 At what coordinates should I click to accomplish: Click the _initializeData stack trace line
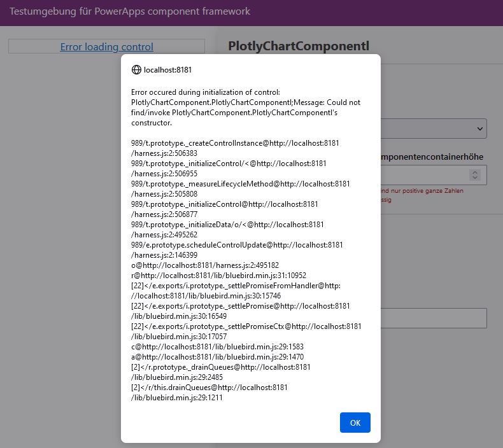(x=227, y=230)
